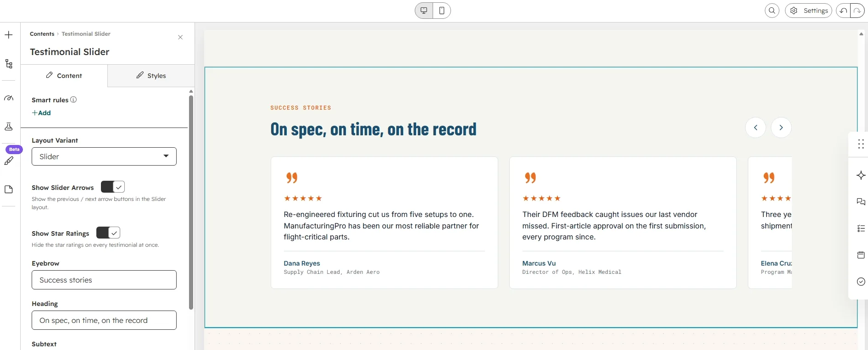868x350 pixels.
Task: Open the test flask icon in sidebar
Action: pyautogui.click(x=9, y=127)
